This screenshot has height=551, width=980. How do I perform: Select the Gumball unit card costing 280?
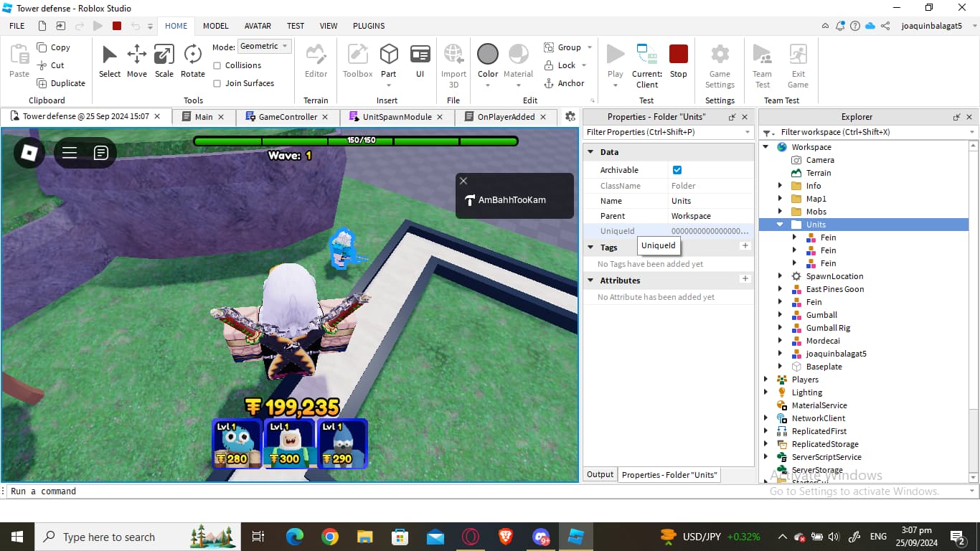(237, 443)
